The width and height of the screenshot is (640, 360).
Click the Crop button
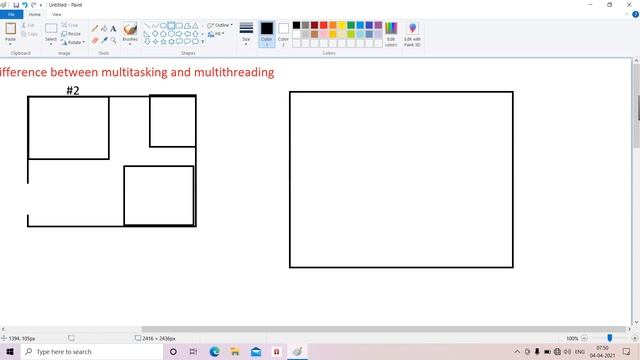(70, 25)
